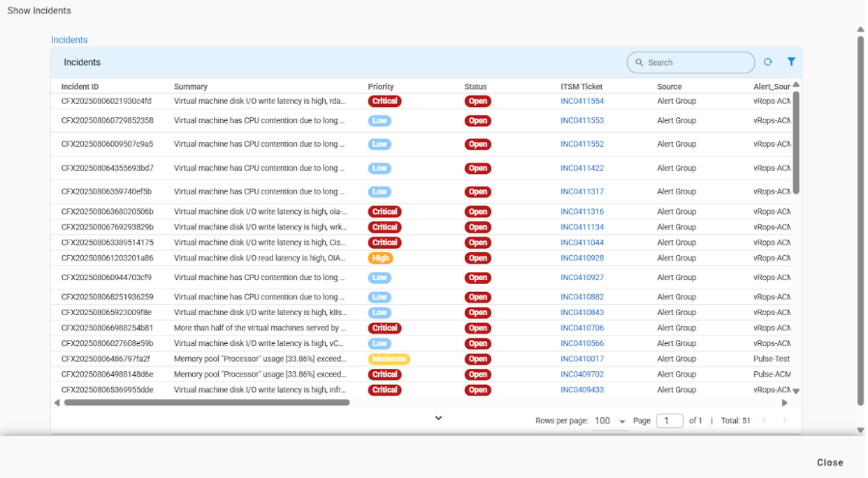The height and width of the screenshot is (478, 868).
Task: Click the horizontal scrollbar's right arrow
Action: 784,403
